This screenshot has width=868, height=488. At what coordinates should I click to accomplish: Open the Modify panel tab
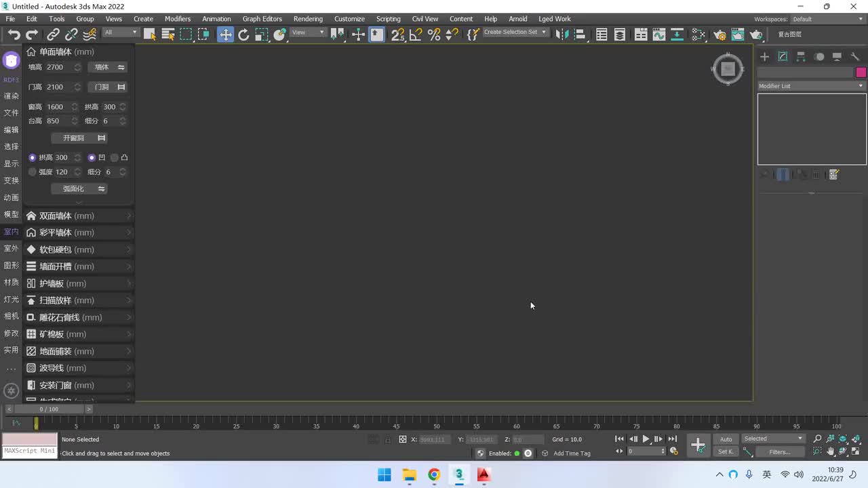coord(783,57)
